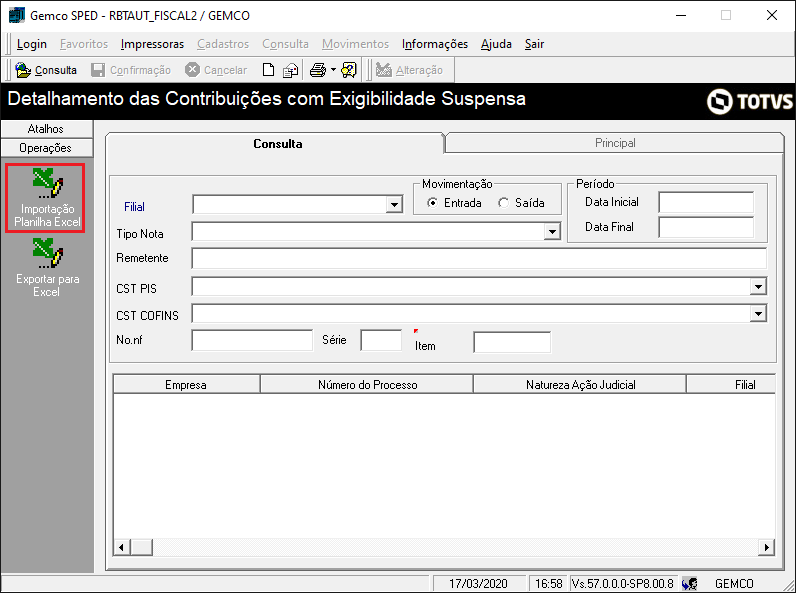Click the TOTVS logo

coord(750,101)
